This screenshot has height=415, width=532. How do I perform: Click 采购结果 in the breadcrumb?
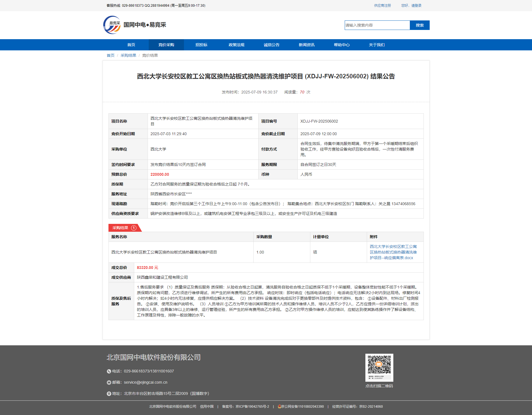(128, 55)
